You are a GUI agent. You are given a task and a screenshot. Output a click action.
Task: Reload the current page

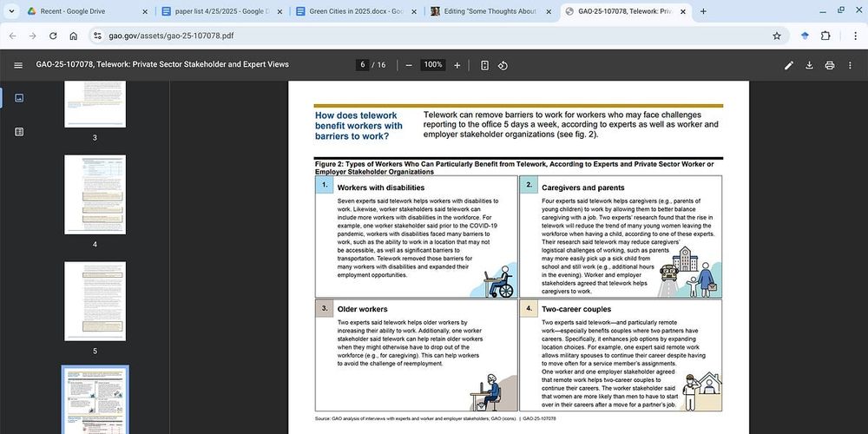tap(53, 36)
